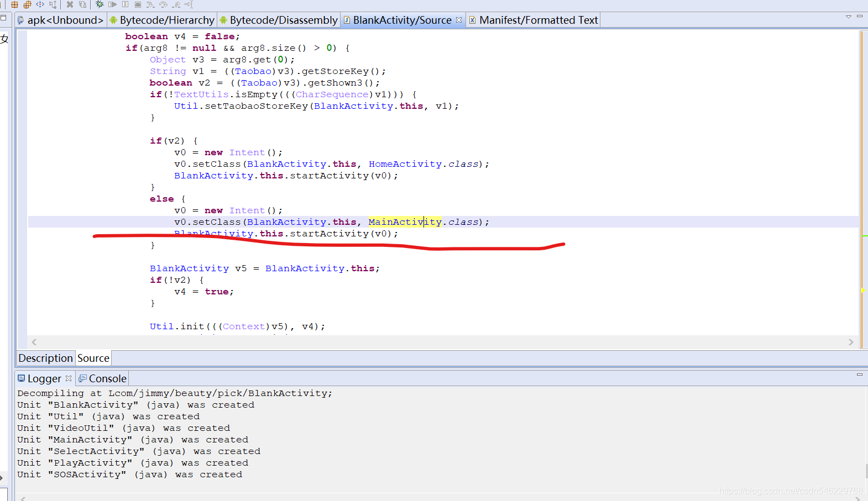
Task: Click the first orange grid toolbar icon
Action: click(15, 4)
